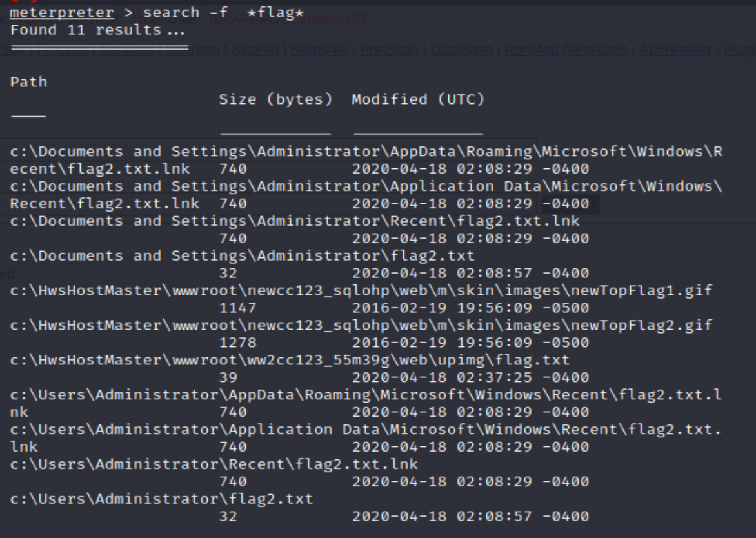The height and width of the screenshot is (538, 756).
Task: Click the underlined meterpreter prompt
Action: 62,12
